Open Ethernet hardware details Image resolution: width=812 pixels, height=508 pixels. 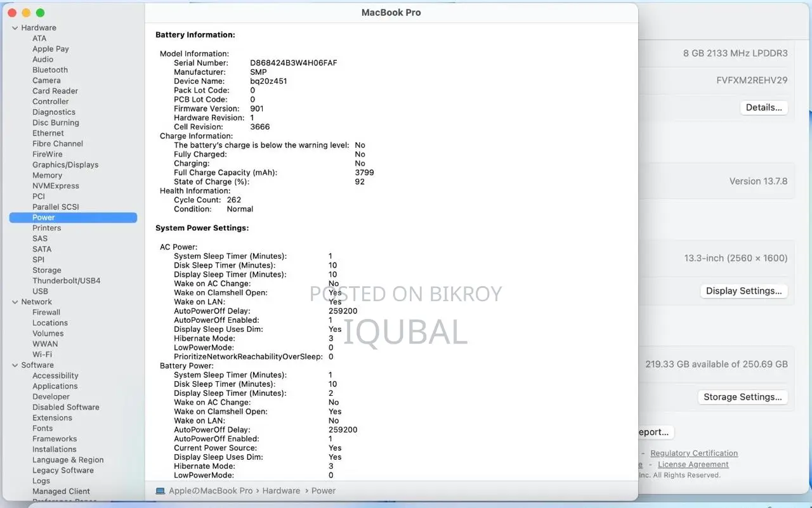[x=48, y=133]
